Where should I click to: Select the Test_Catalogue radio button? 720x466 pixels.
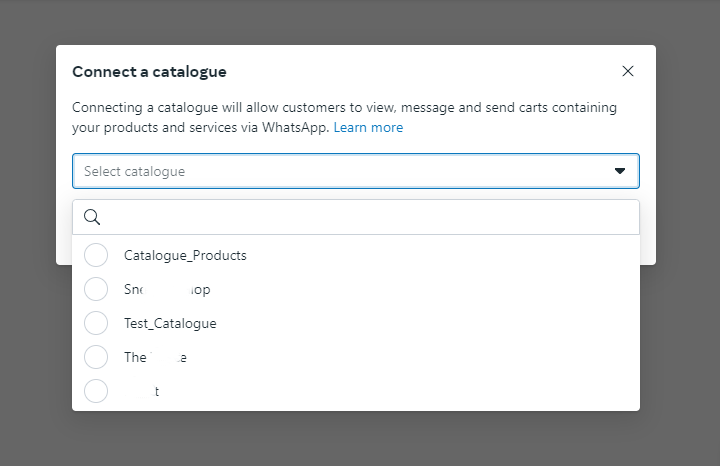(x=96, y=323)
